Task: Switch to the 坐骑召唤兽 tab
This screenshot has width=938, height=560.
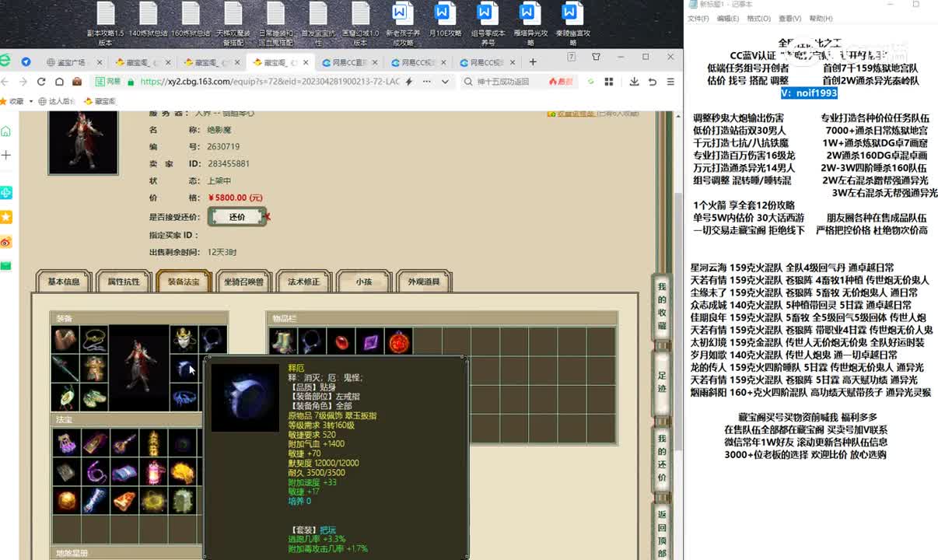Action: pos(243,282)
